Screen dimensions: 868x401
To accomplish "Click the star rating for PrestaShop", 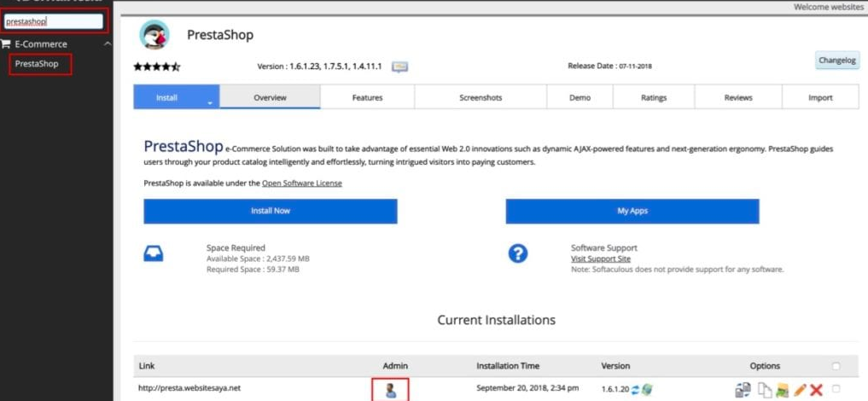I will pos(157,67).
